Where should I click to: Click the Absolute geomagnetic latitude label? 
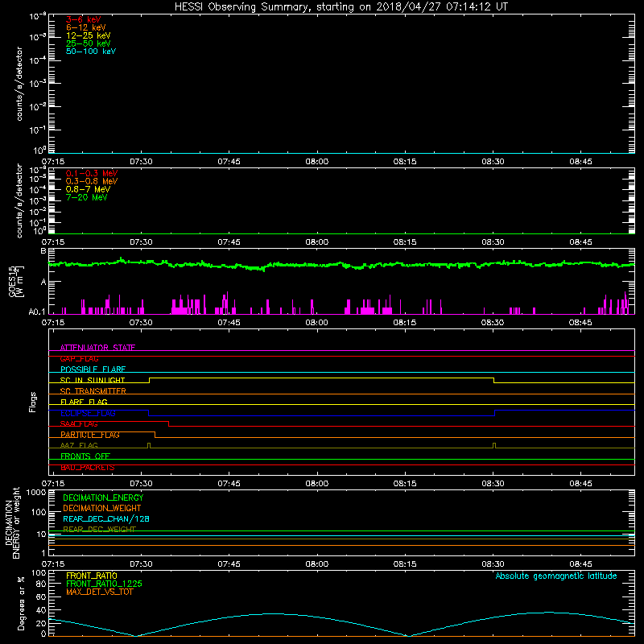click(x=556, y=576)
